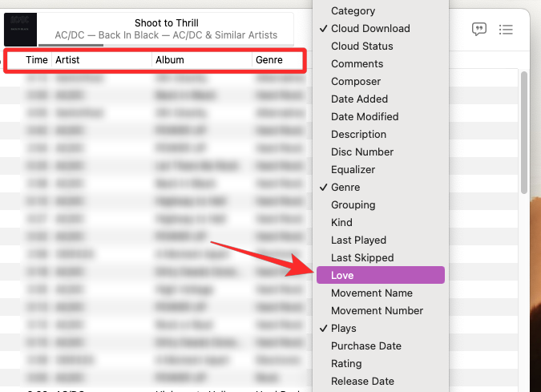Select Love from the column menu
The image size is (541, 392).
click(343, 275)
